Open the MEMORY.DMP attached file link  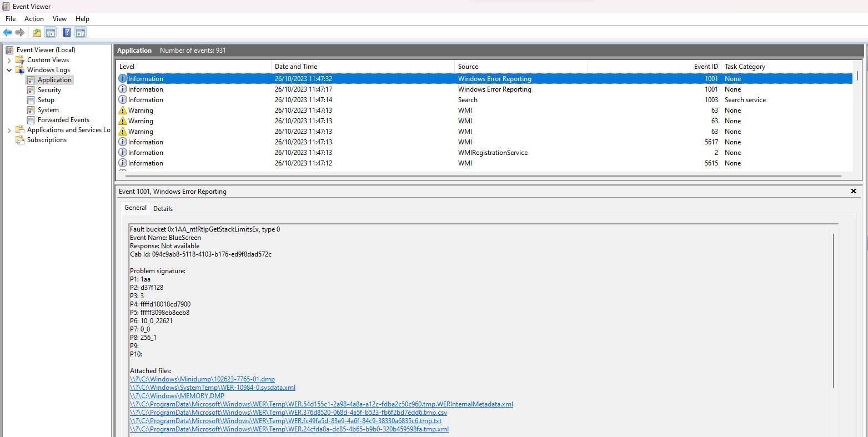[x=177, y=395]
